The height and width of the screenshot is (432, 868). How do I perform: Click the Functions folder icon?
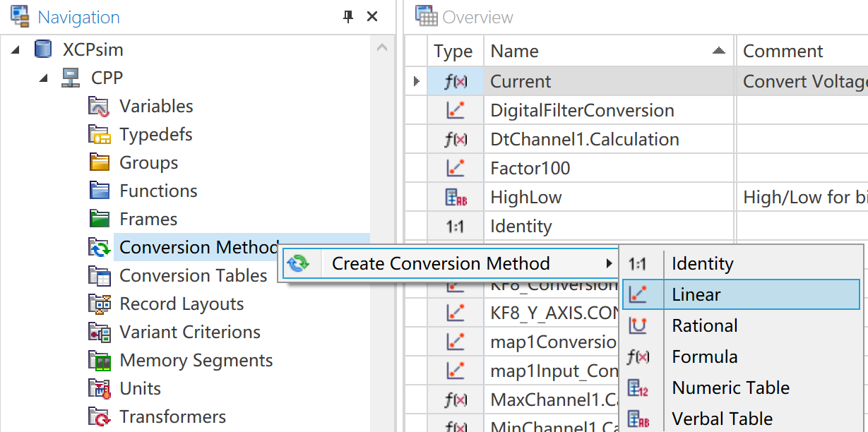tap(100, 191)
